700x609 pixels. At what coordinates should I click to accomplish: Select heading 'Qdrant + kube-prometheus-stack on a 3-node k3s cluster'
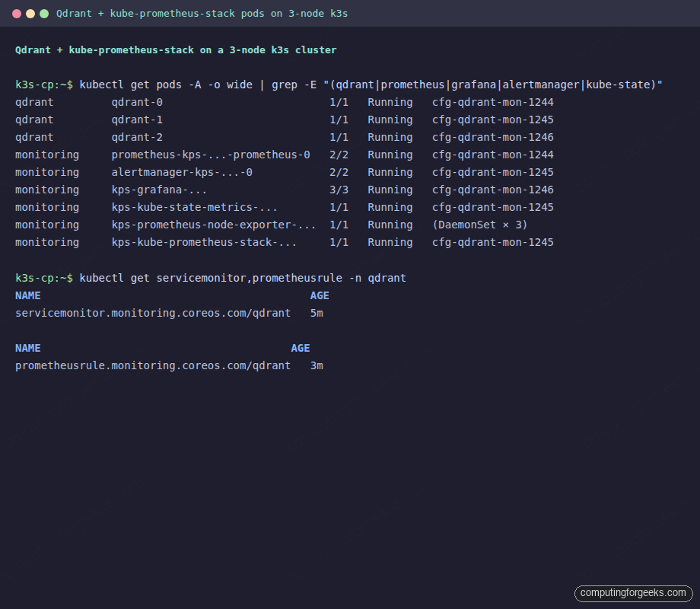pyautogui.click(x=176, y=50)
